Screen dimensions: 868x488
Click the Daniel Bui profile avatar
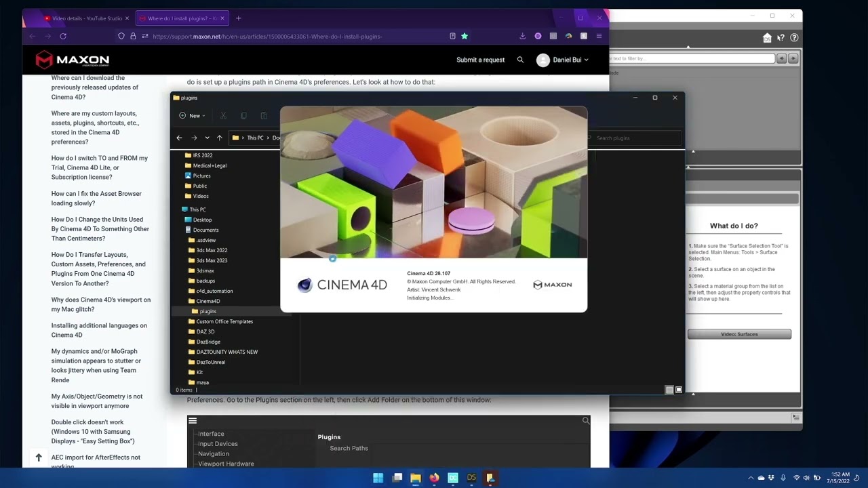(x=542, y=60)
